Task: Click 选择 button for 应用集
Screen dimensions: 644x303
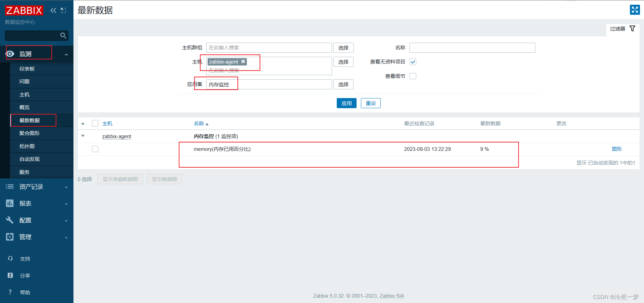Action: (x=343, y=84)
